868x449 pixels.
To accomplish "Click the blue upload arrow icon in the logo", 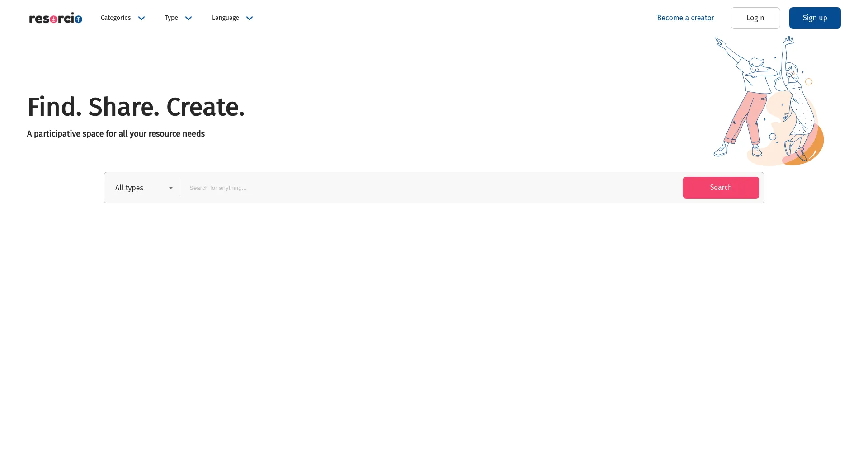I will [x=79, y=19].
